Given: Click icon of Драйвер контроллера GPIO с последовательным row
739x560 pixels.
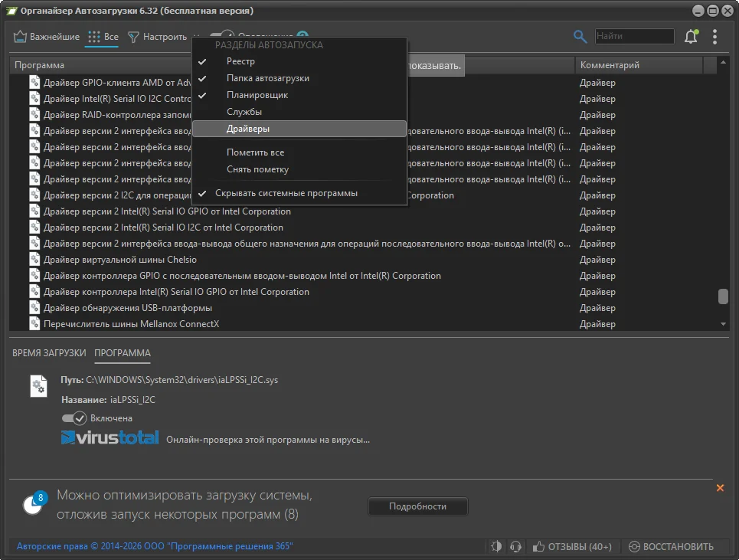Looking at the screenshot, I should coord(34,276).
